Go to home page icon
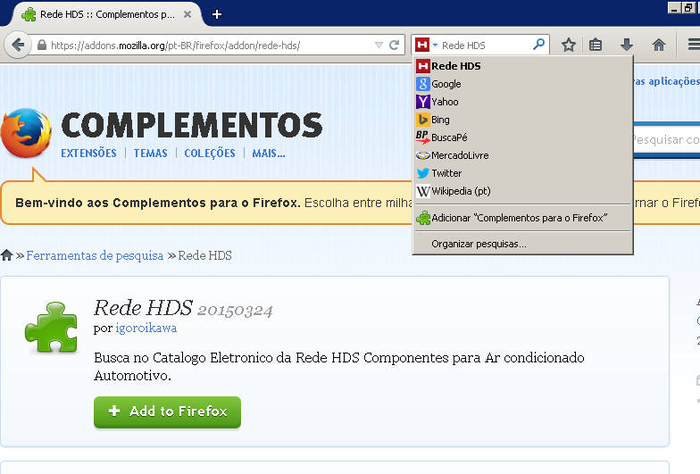The image size is (700, 474). coord(658,45)
